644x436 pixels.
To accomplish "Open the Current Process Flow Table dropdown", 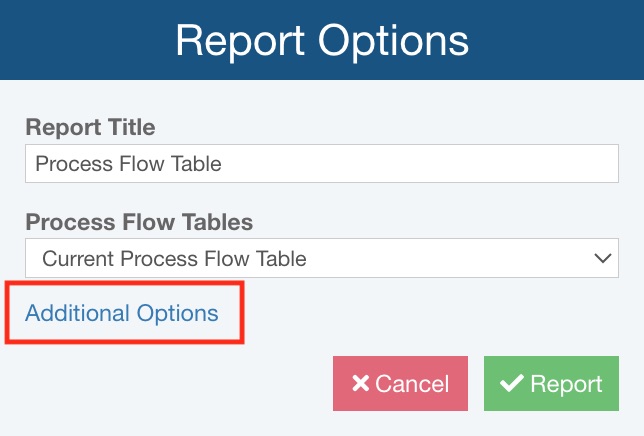I will point(321,259).
